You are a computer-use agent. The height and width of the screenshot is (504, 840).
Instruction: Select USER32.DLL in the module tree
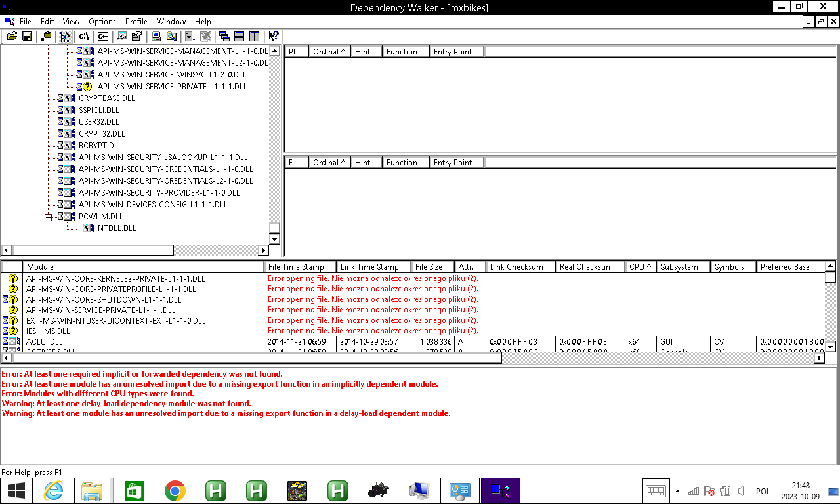pos(99,122)
